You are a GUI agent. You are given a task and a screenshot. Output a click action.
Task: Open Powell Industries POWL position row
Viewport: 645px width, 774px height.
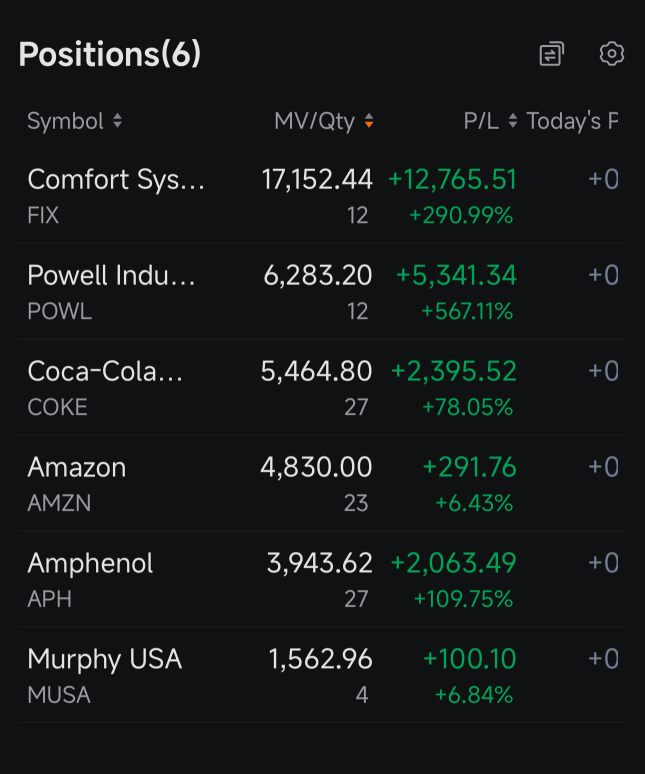pyautogui.click(x=322, y=291)
